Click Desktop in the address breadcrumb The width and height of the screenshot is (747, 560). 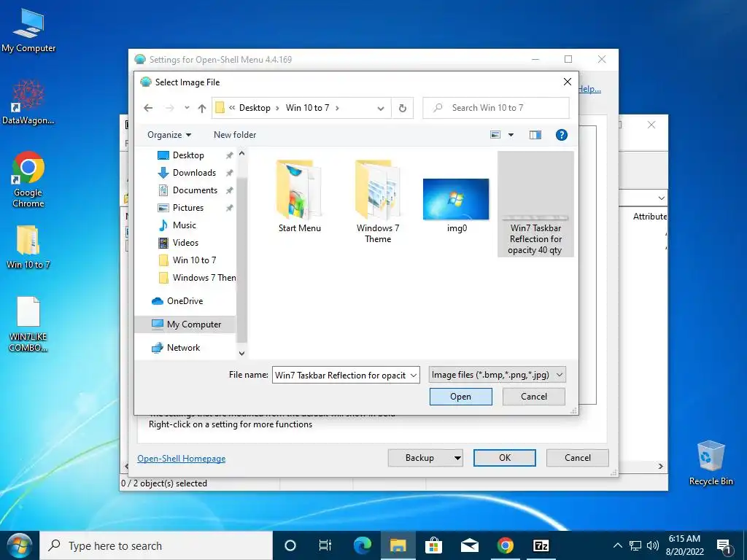255,108
